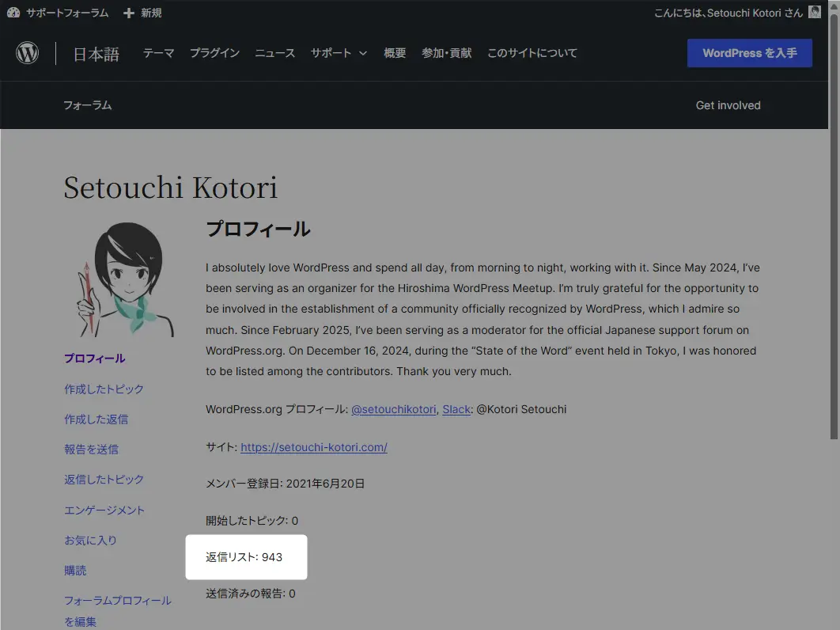Open the エンゲージメント sidebar link
The width and height of the screenshot is (840, 630).
[x=104, y=510]
